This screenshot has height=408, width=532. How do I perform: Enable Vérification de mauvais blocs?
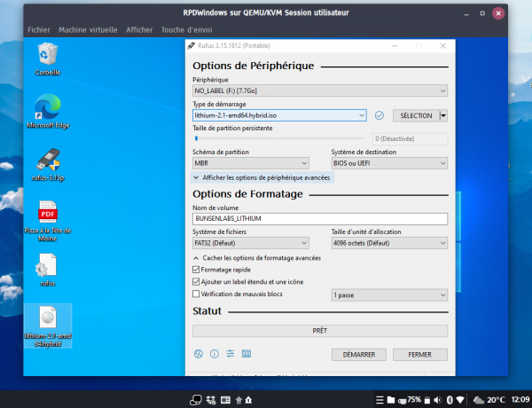(x=197, y=294)
